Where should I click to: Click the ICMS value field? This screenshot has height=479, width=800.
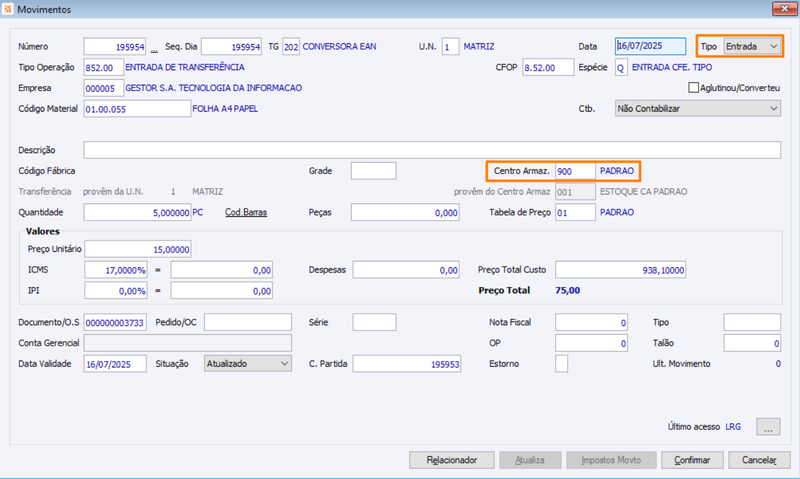(221, 270)
